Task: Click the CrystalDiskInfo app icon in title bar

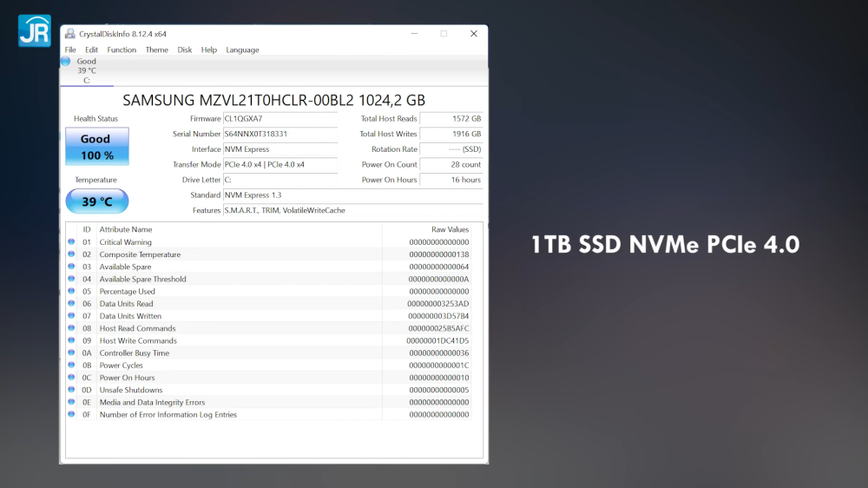Action: click(x=69, y=34)
